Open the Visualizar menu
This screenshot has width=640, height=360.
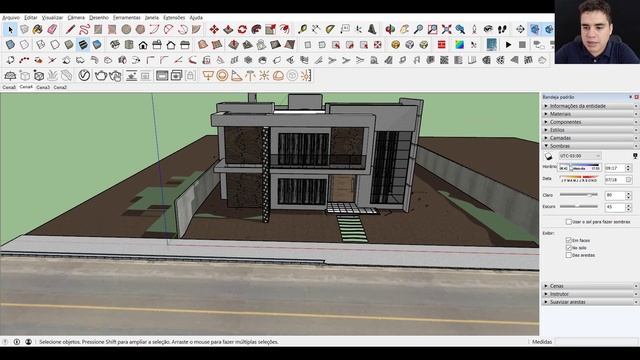pyautogui.click(x=52, y=18)
